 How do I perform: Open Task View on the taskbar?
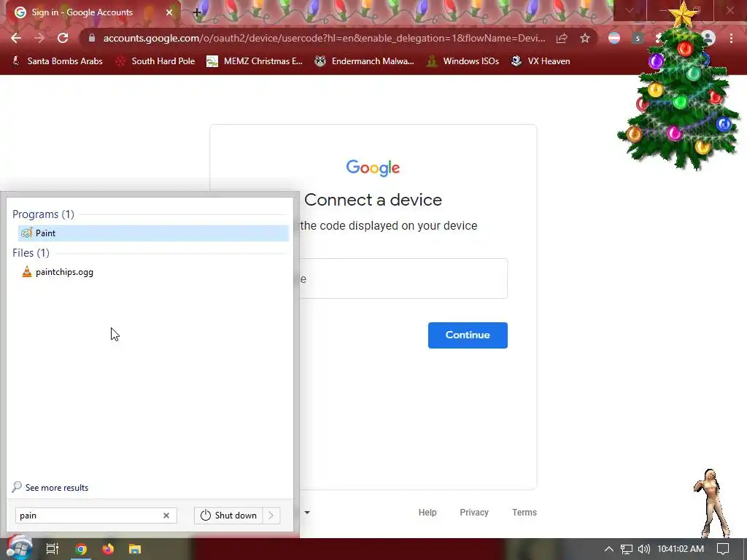pyautogui.click(x=53, y=549)
